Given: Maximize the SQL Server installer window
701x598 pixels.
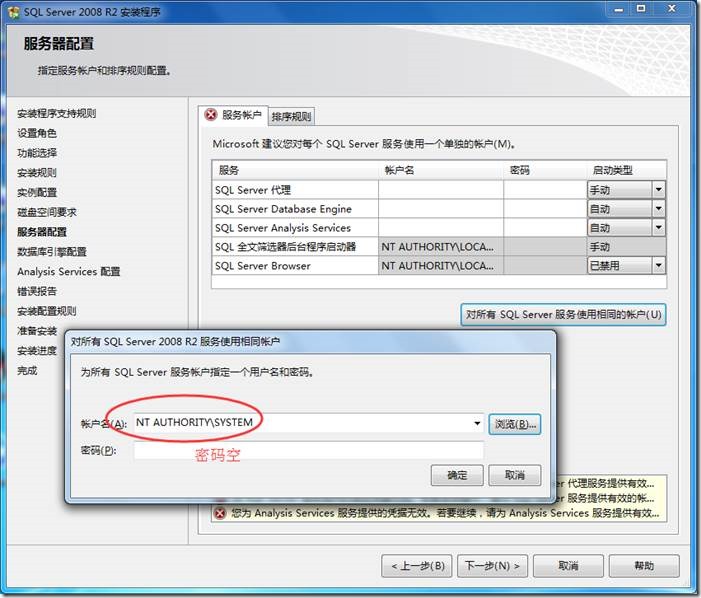Looking at the screenshot, I should tap(641, 9).
